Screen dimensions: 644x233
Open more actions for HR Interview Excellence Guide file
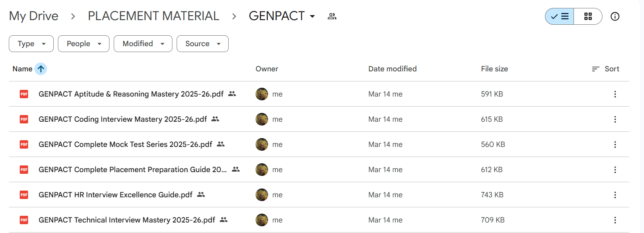[615, 195]
